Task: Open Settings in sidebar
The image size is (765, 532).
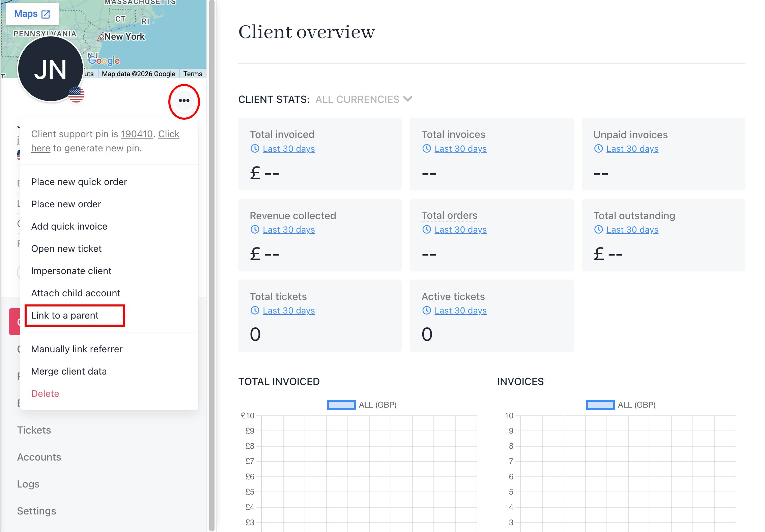Action: click(x=36, y=511)
